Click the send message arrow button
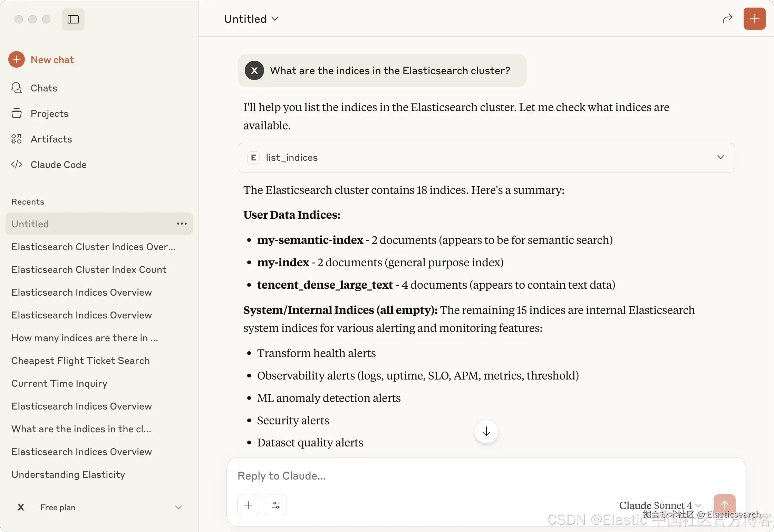774x532 pixels. [x=724, y=505]
